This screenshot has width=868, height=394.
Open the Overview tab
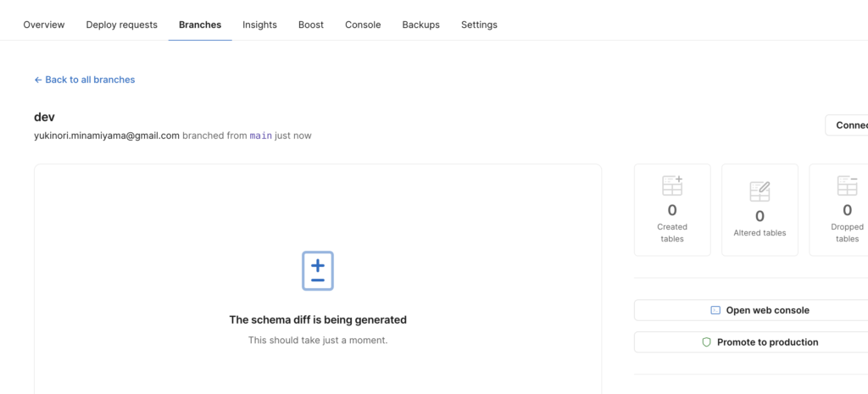tap(44, 25)
